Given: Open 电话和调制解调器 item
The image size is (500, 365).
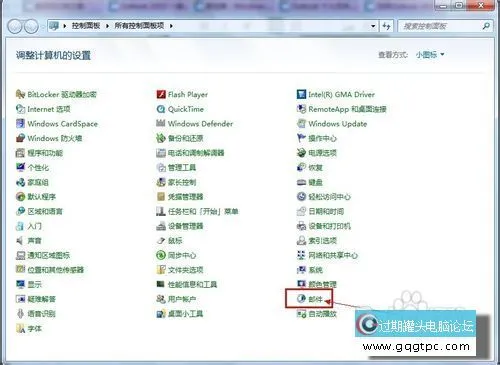Looking at the screenshot, I should point(190,153).
